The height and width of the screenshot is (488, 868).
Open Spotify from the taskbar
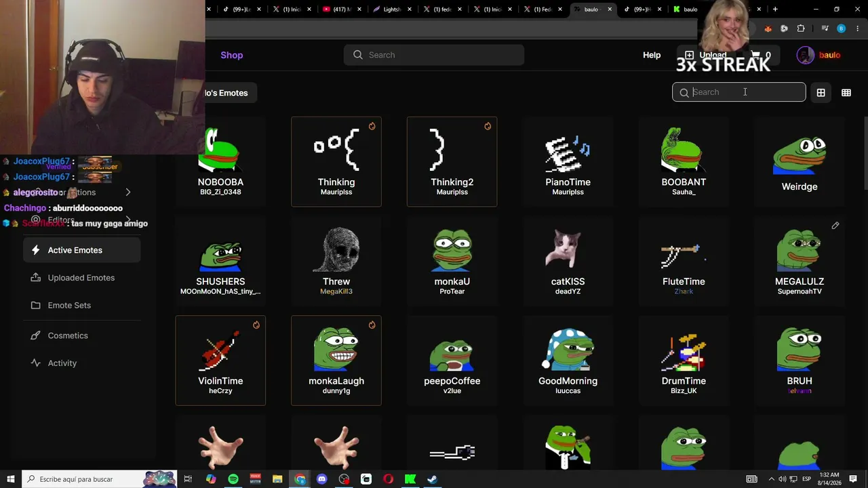(233, 479)
